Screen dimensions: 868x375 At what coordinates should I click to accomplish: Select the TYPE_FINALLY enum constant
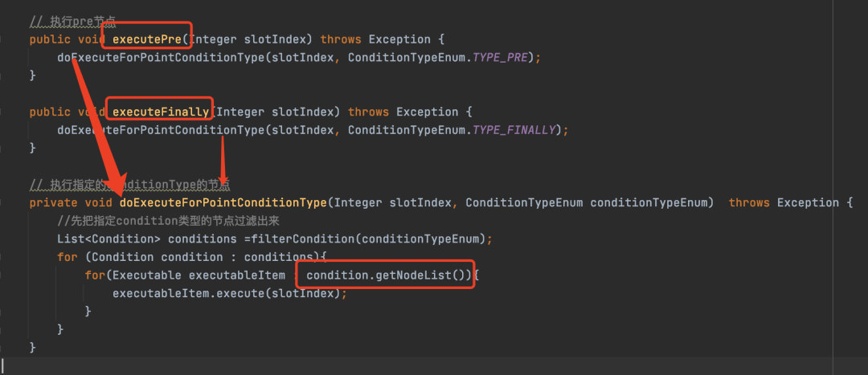tap(514, 131)
